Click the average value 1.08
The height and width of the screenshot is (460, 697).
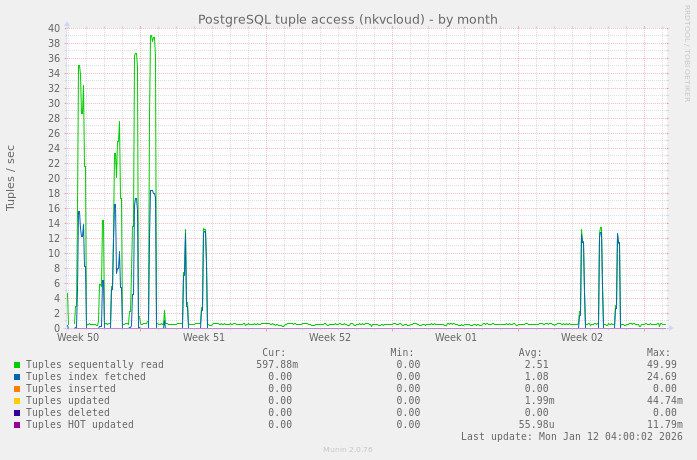coord(537,376)
